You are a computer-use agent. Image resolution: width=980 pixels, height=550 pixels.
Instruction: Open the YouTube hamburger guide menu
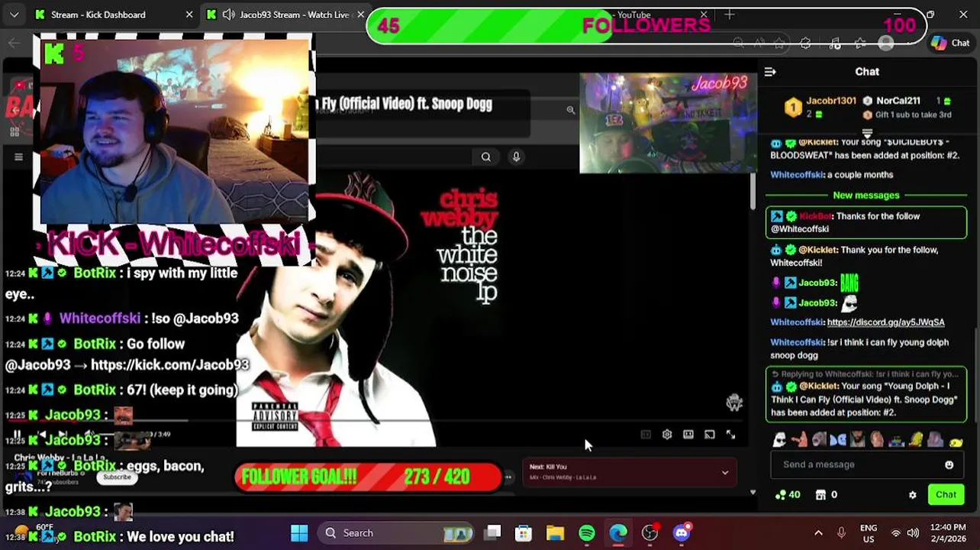[18, 157]
